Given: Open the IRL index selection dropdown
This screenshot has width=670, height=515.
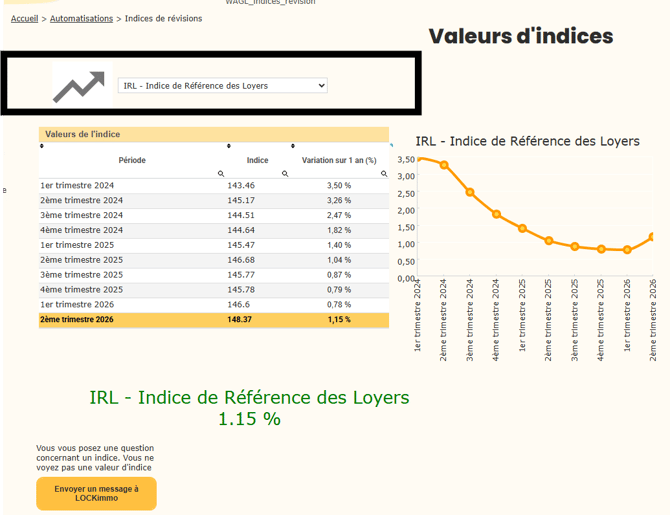Looking at the screenshot, I should pyautogui.click(x=223, y=85).
